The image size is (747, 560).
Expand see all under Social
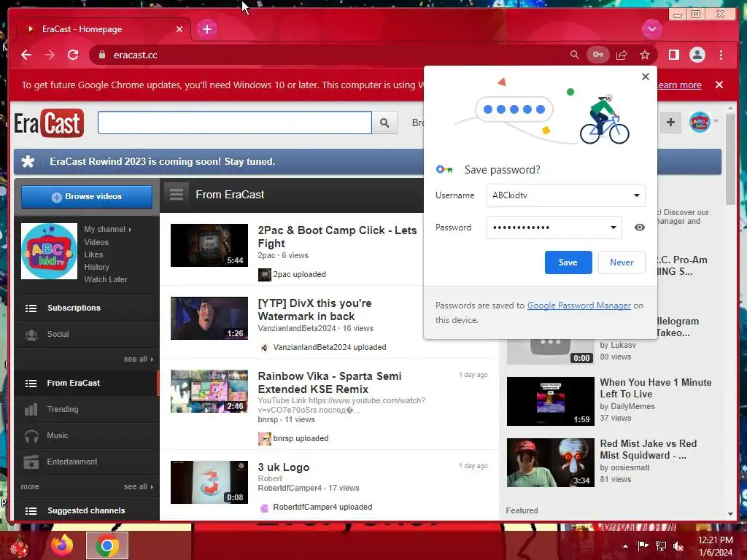tap(138, 359)
